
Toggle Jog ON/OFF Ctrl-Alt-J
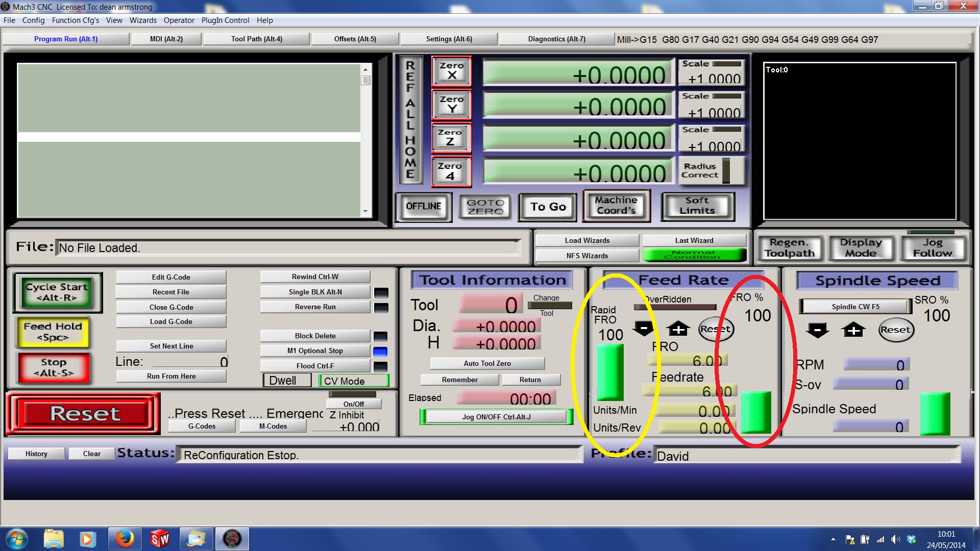(x=496, y=417)
